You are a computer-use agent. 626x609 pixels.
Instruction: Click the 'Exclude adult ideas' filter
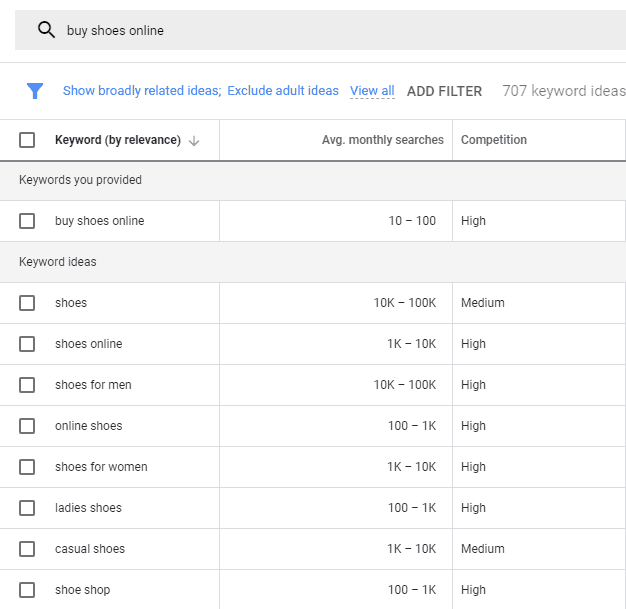coord(283,91)
